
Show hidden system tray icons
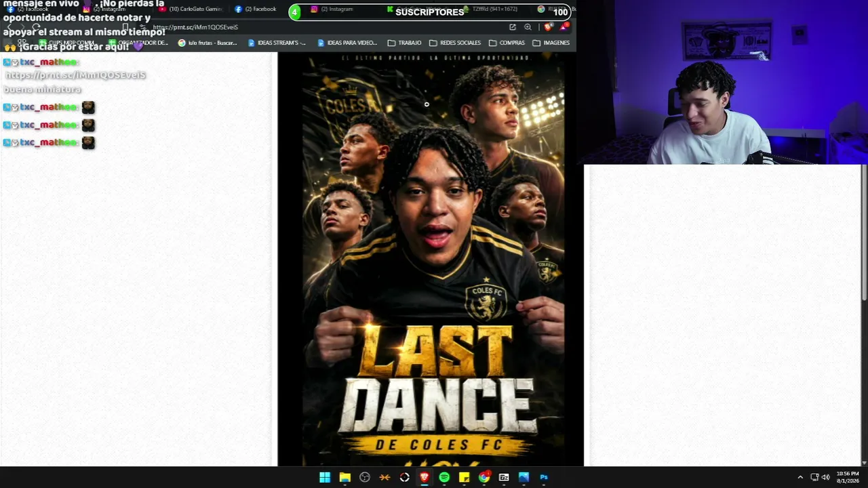800,477
